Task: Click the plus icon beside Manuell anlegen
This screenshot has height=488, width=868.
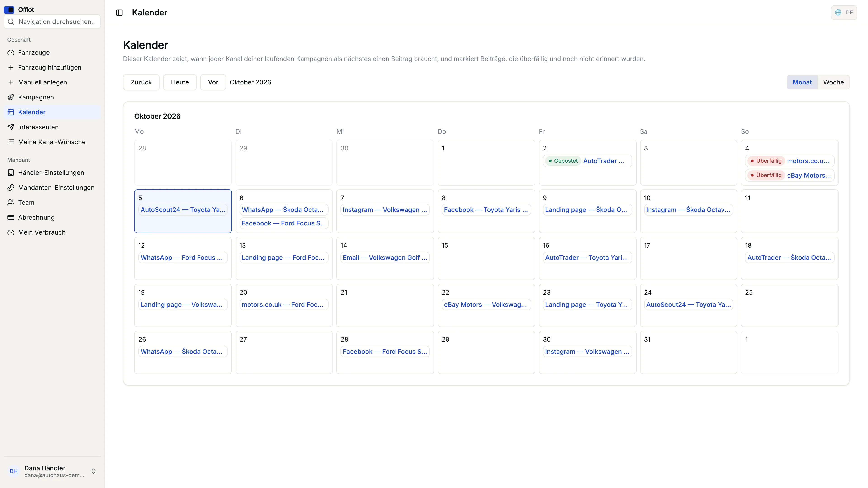Action: [x=11, y=82]
